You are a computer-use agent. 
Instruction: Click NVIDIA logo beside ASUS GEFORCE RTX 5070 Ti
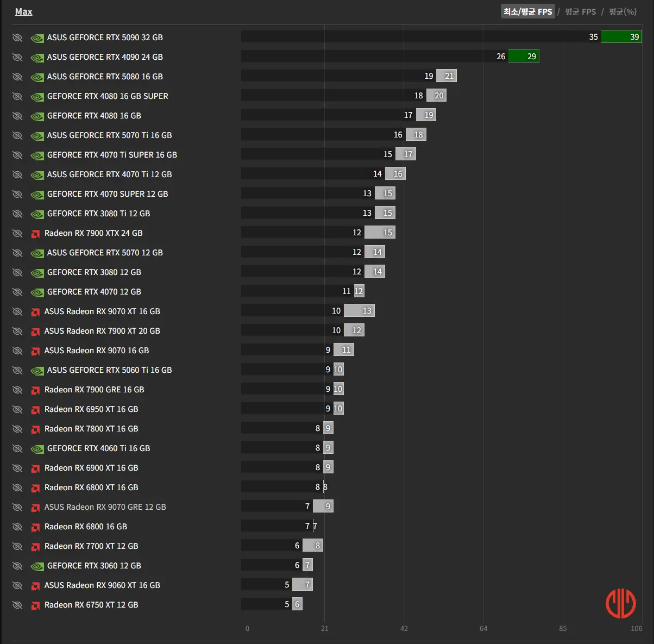pyautogui.click(x=37, y=136)
